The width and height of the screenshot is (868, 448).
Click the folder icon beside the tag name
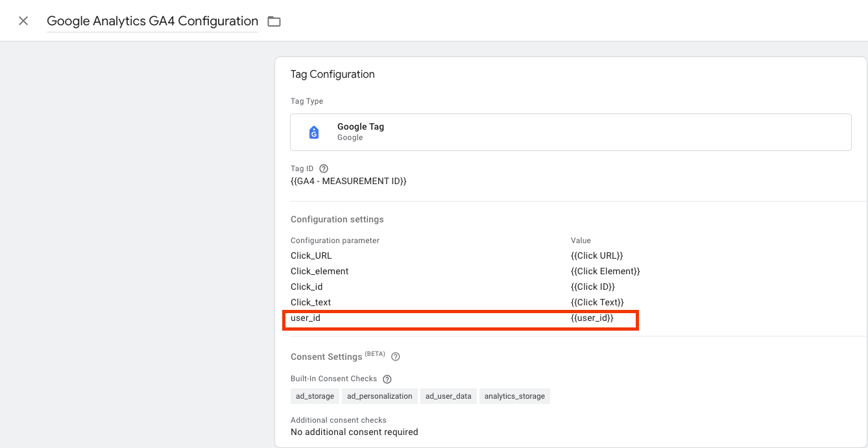pos(274,21)
